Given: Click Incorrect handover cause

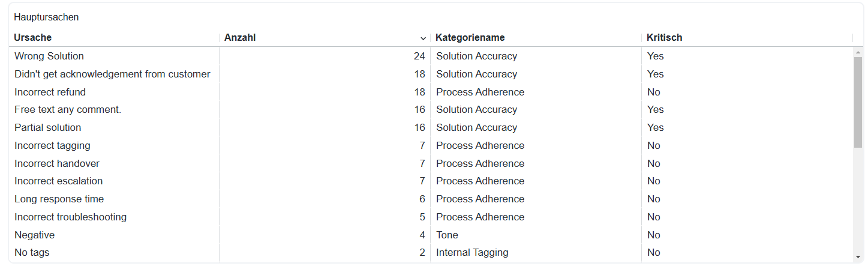Looking at the screenshot, I should [x=57, y=163].
